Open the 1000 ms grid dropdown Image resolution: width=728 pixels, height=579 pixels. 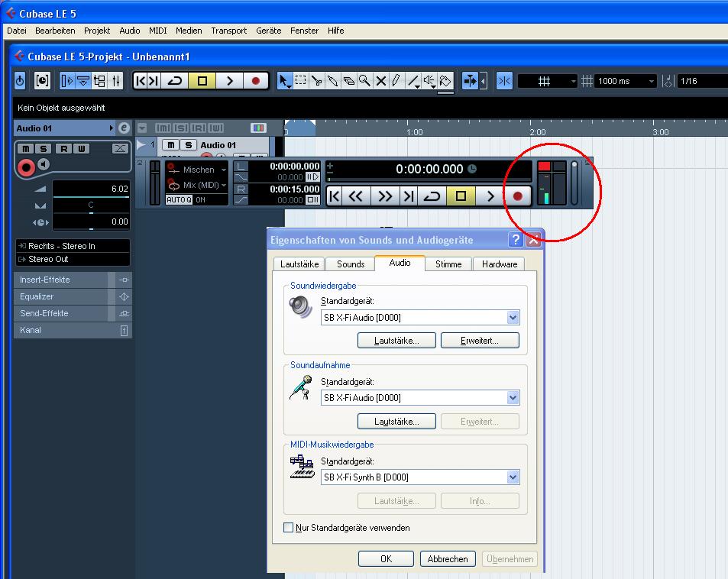pos(626,81)
